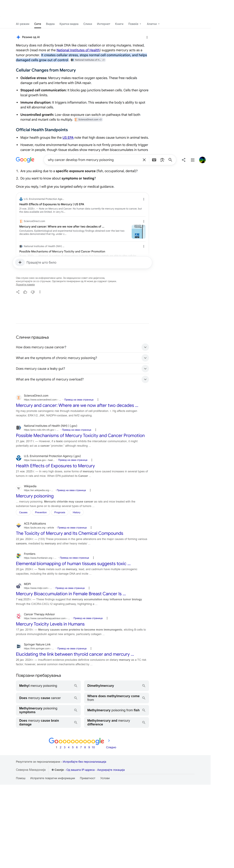Expand 'symptoms of mercury overload' question
This screenshot has height=868, width=234.
(145, 379)
